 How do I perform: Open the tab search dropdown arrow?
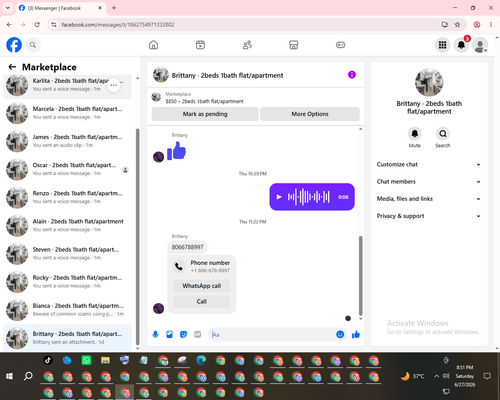click(x=8, y=8)
